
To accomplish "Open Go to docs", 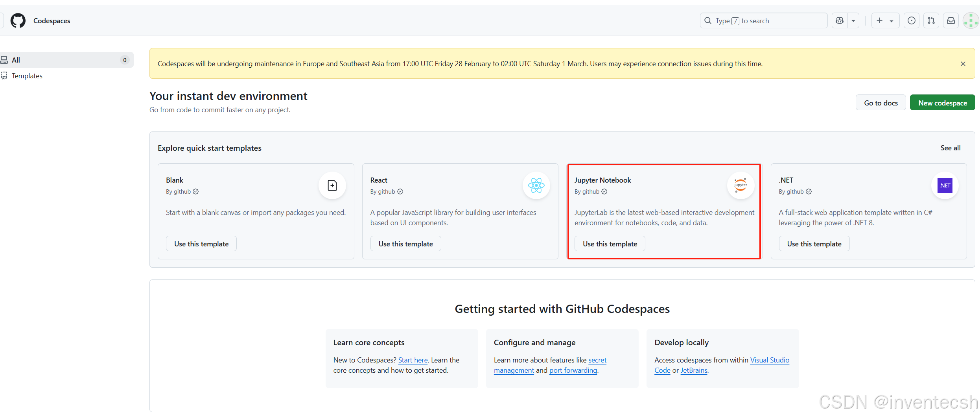I will click(881, 103).
